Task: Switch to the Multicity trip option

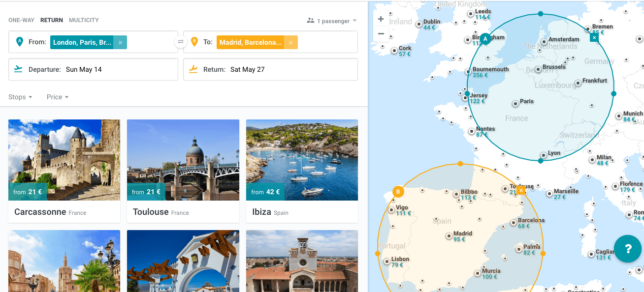Action: pyautogui.click(x=84, y=20)
